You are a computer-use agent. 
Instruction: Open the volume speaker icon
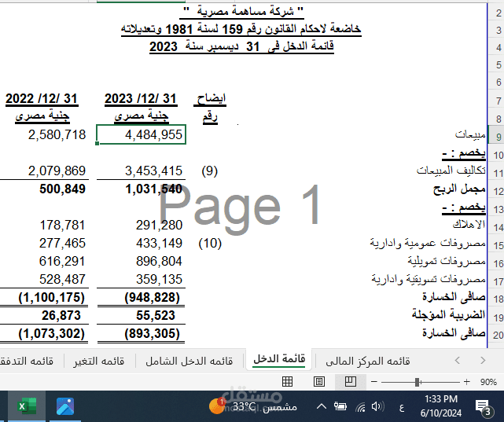pos(377,407)
